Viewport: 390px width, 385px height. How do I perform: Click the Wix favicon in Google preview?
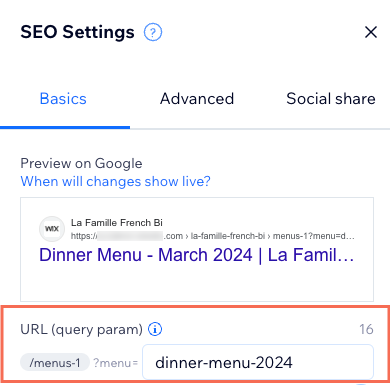tap(52, 229)
